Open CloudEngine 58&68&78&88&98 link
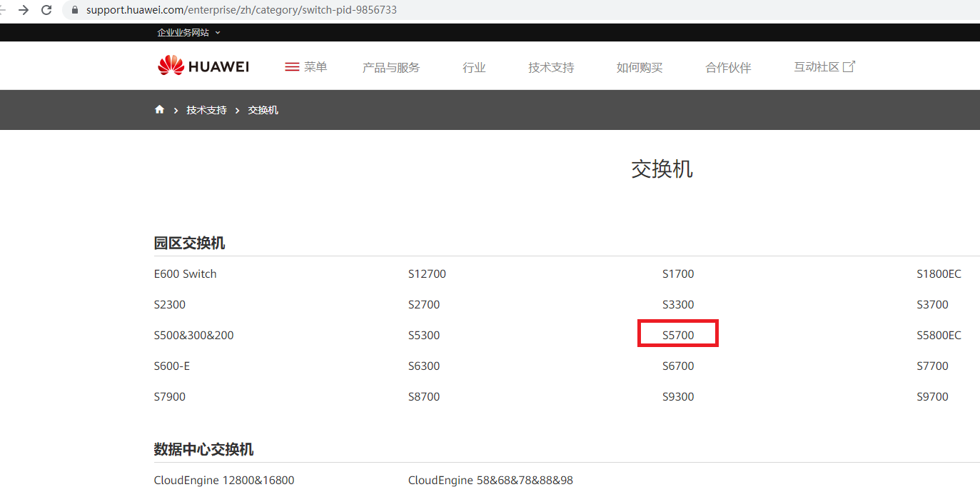 (x=490, y=480)
